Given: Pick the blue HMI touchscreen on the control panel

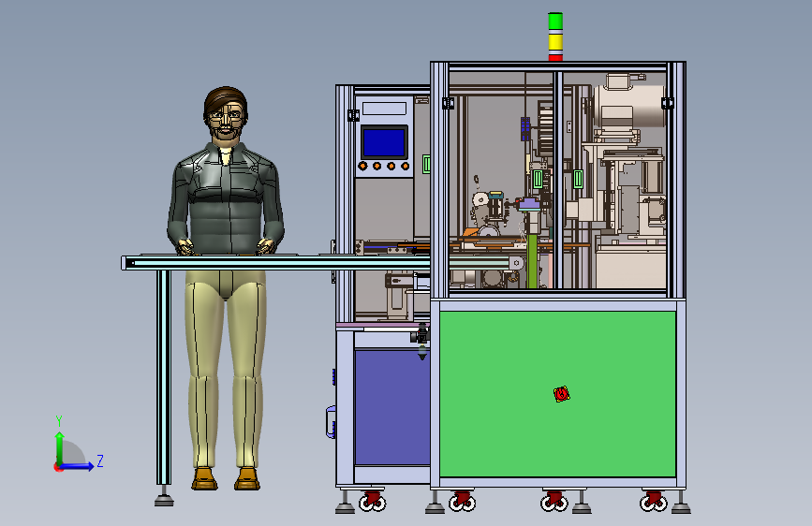Looking at the screenshot, I should (x=384, y=142).
